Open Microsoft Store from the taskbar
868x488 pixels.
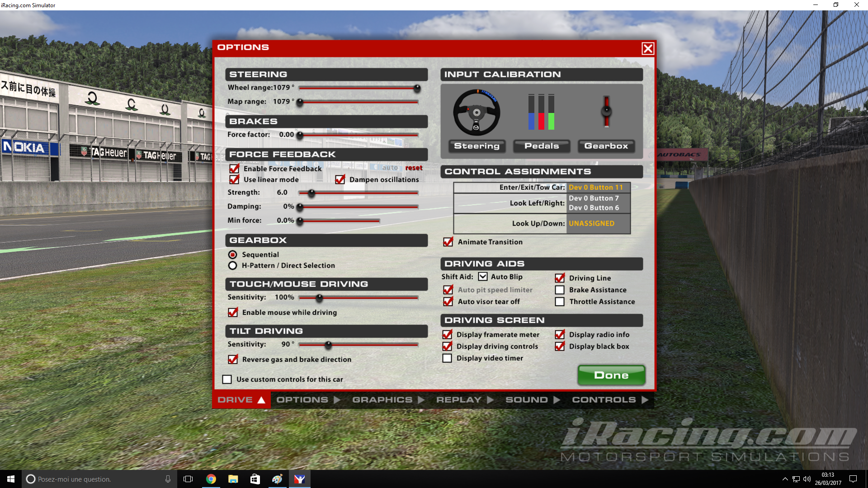point(255,479)
